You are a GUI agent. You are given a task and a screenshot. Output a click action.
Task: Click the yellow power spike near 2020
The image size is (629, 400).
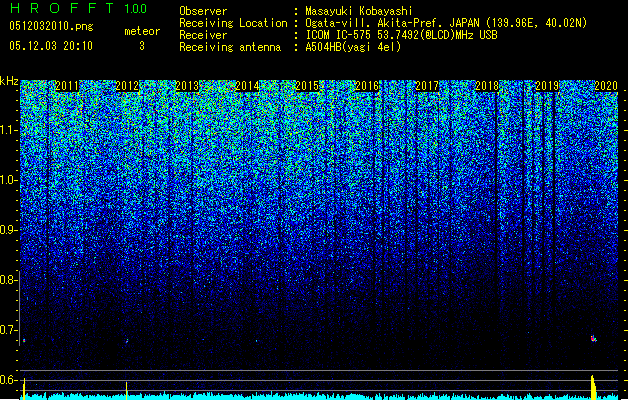pos(593,387)
